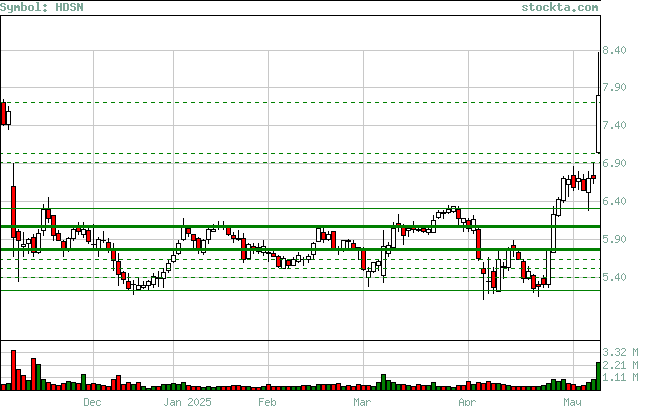Click the 5.90 price axis label
The width and height of the screenshot is (655, 406).
click(614, 239)
